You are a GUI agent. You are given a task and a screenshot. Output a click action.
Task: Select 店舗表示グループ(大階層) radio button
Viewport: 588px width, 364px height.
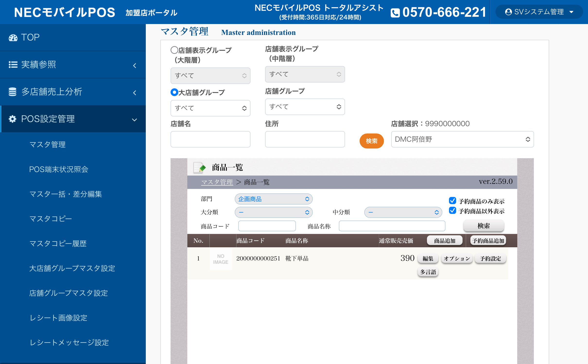point(174,50)
